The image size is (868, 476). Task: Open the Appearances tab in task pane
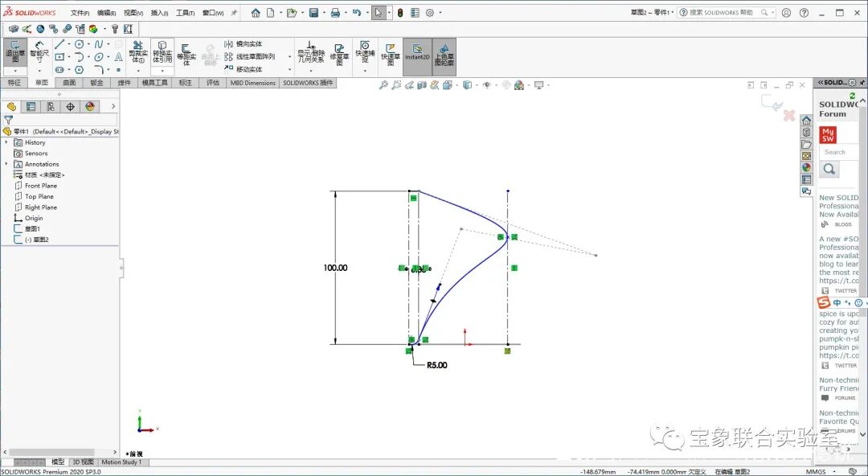point(807,167)
